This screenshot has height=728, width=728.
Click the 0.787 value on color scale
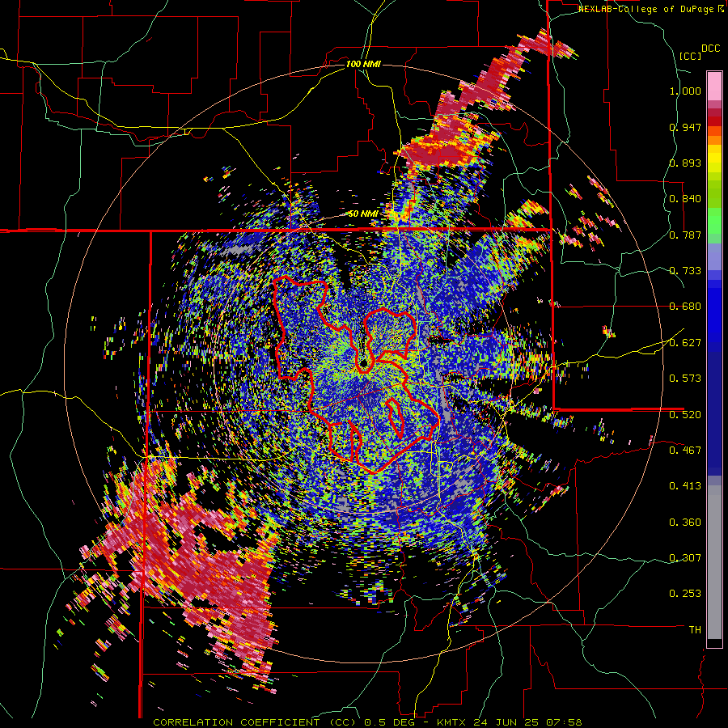pyautogui.click(x=685, y=235)
